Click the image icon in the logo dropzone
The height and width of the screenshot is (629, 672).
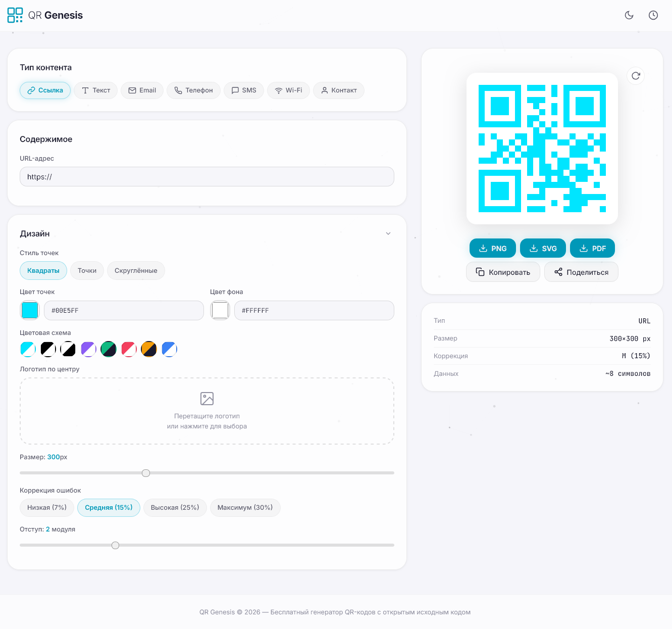click(207, 399)
